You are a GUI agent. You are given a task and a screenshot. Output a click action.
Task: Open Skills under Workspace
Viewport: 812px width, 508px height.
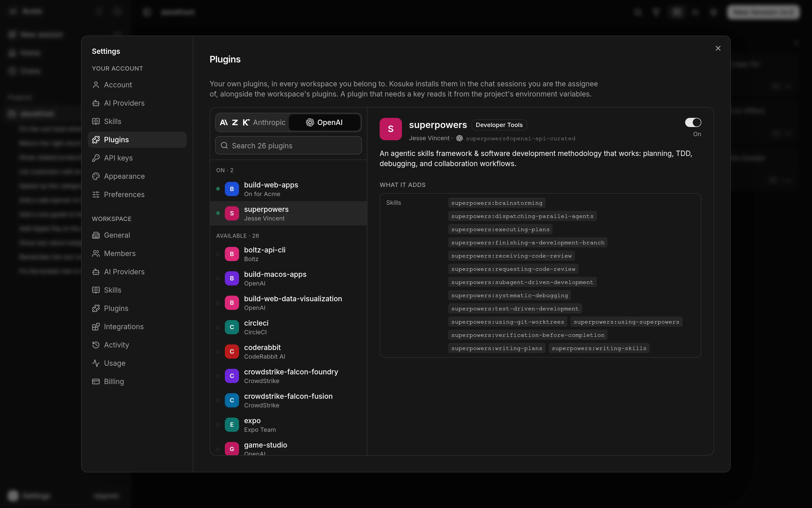tap(137, 290)
